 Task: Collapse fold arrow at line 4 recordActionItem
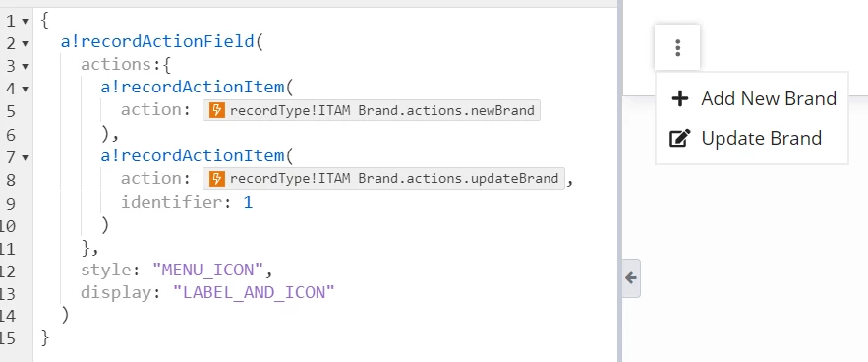click(25, 89)
